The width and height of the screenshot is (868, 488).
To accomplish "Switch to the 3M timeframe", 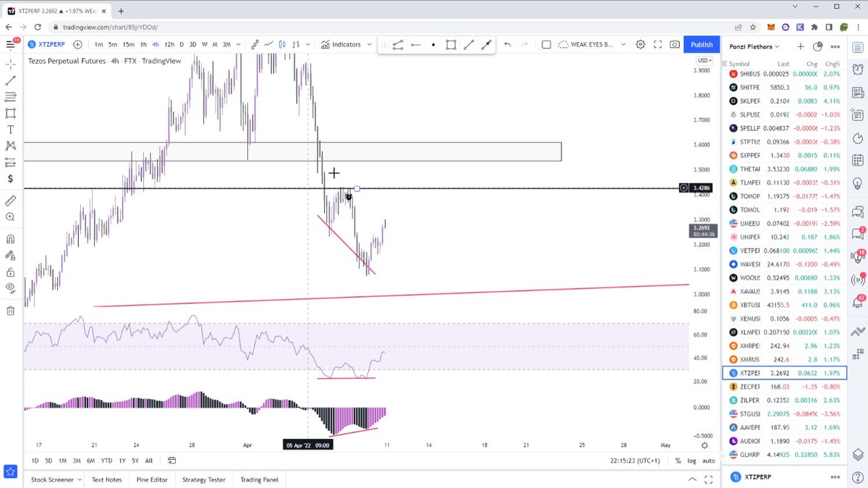I will (226, 44).
